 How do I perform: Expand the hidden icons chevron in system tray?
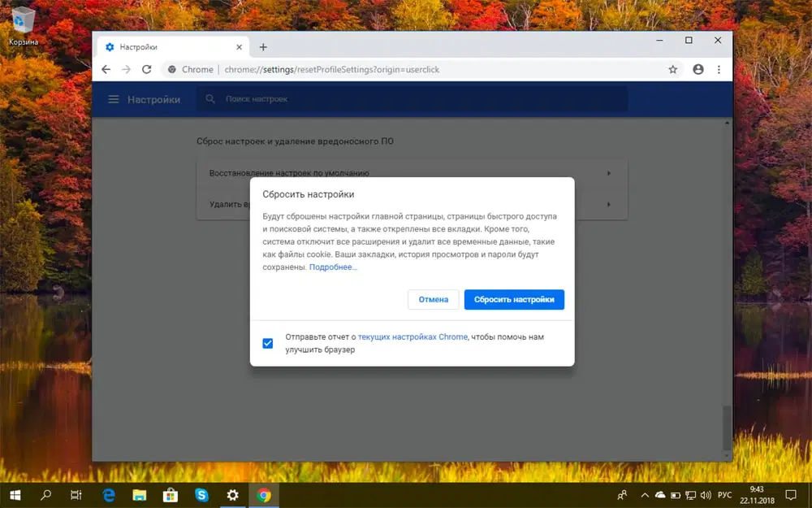click(x=644, y=495)
